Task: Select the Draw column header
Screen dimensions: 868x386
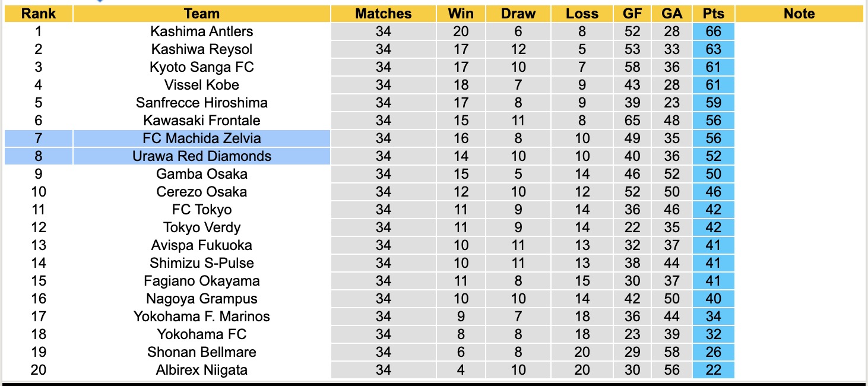Action: coord(518,14)
